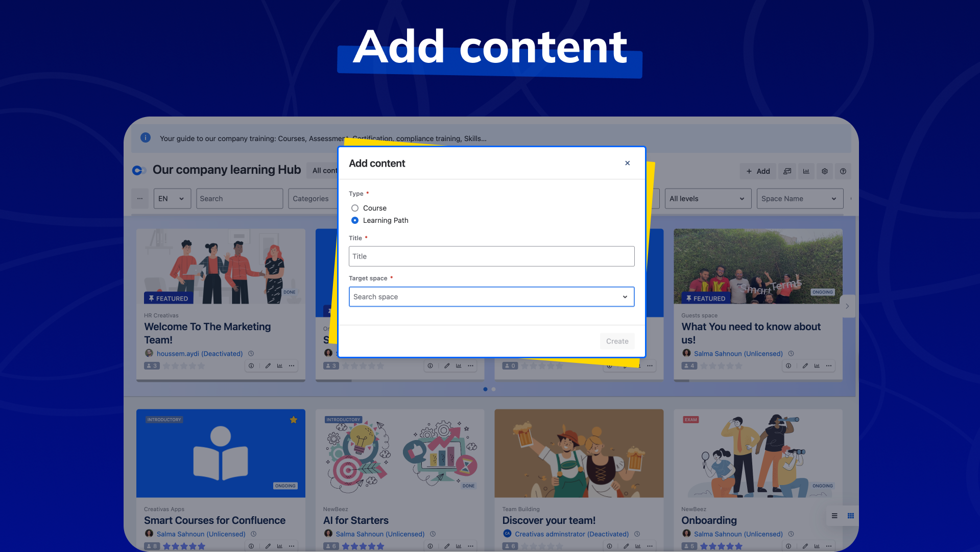Select the Course radio option
The image size is (980, 552).
tap(355, 208)
